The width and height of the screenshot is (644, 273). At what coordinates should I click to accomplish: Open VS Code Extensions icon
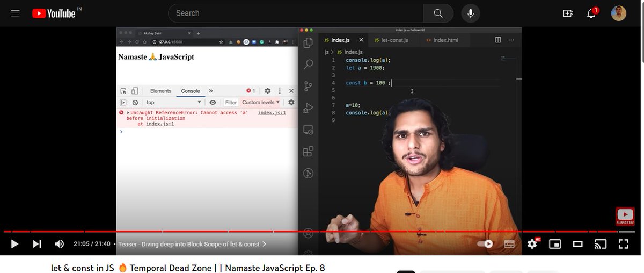(309, 152)
